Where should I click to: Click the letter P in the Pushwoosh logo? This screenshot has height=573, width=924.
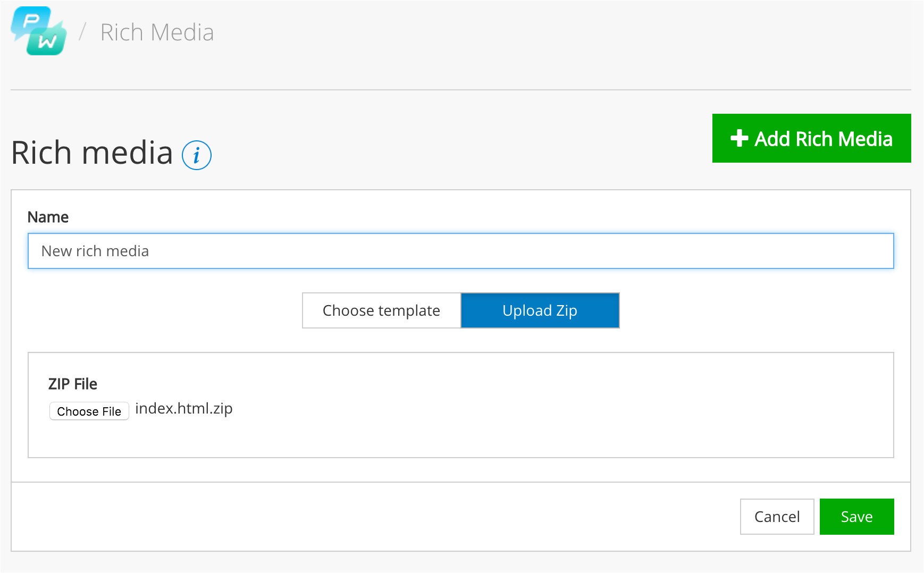point(31,21)
